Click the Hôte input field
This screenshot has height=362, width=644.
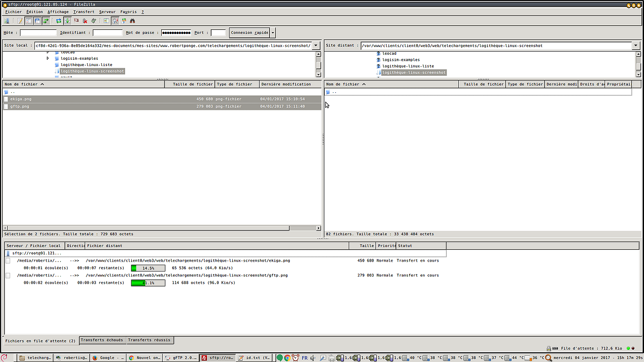coord(38,33)
